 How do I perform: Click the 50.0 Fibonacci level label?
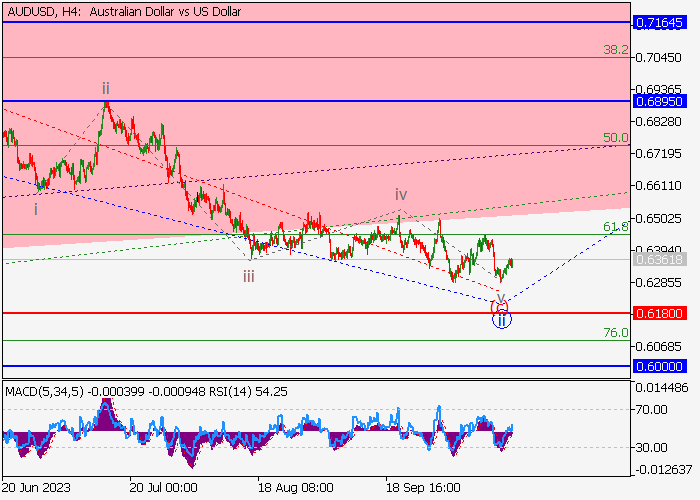[x=614, y=137]
